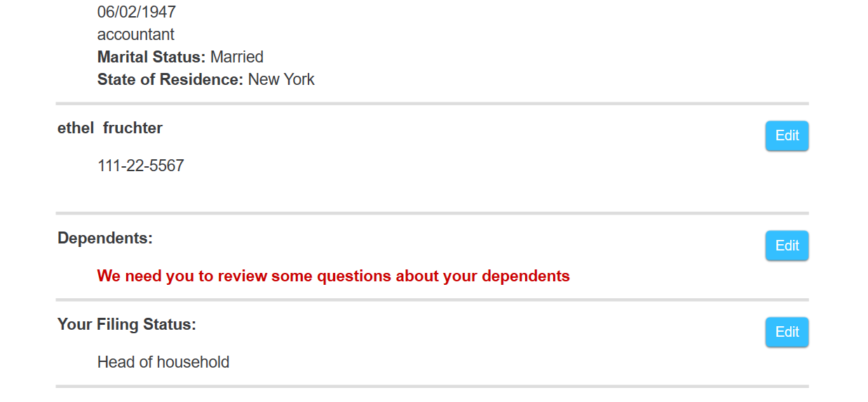Screen dimensions: 868x402
Task: Click the red dependents review warning
Action: tap(333, 276)
